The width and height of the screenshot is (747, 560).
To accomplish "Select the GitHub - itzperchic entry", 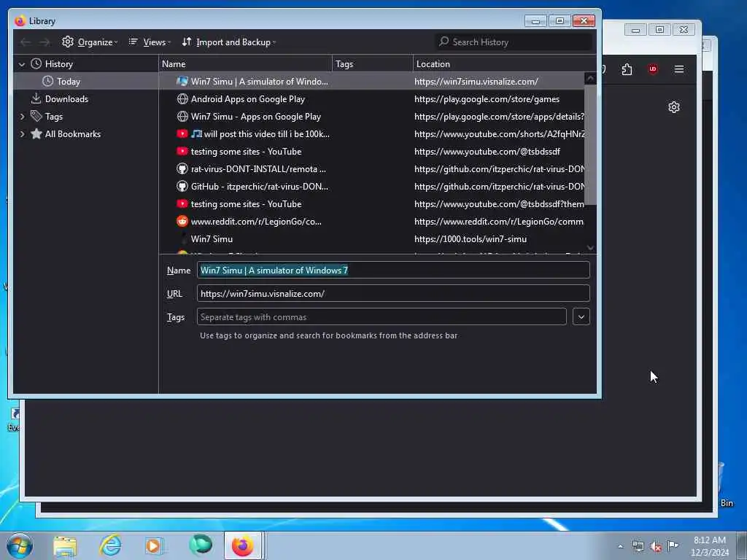I will (371, 187).
